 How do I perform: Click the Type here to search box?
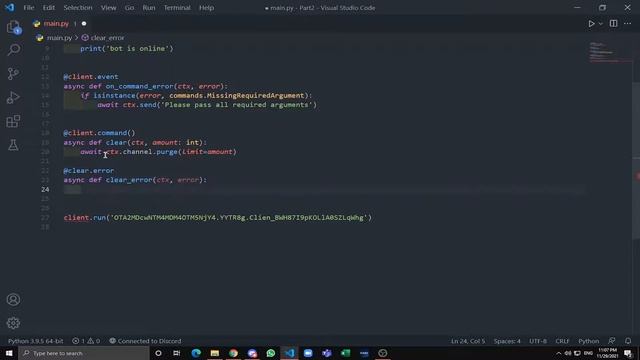84,353
